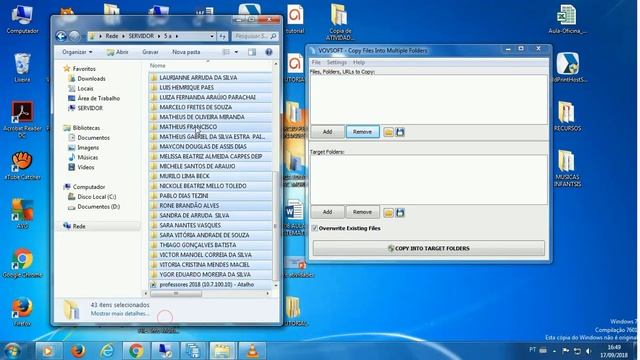
Task: Open the Help menu in VOVSOFT
Action: 359,62
